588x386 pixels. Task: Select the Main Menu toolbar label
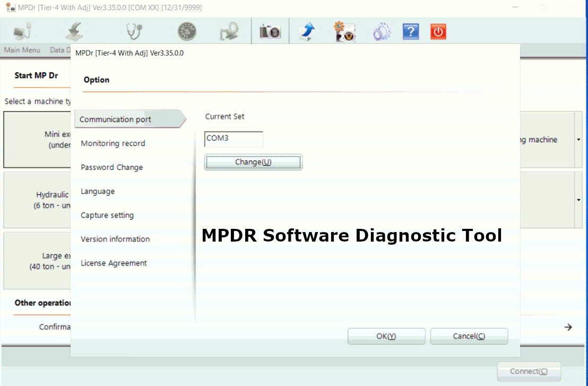click(22, 50)
